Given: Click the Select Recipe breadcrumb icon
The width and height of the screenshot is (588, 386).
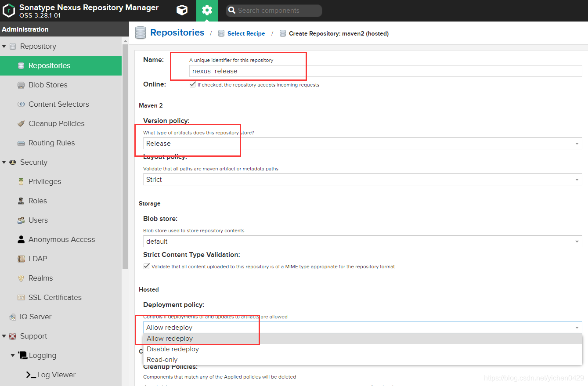Looking at the screenshot, I should [221, 33].
